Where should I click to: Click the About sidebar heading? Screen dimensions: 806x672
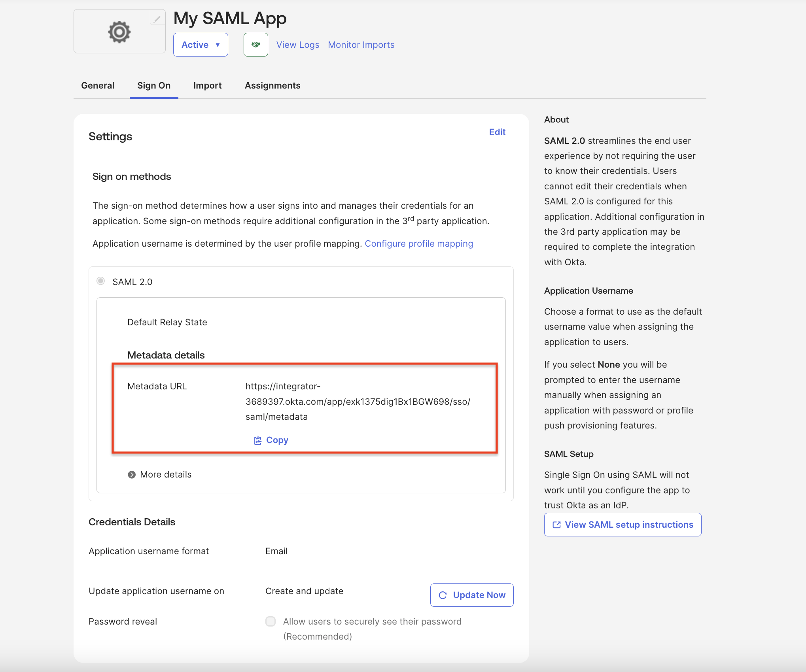[556, 119]
